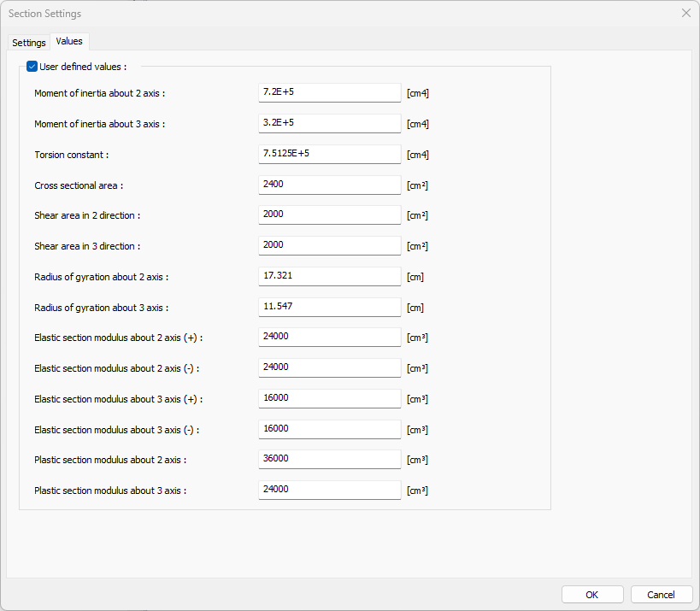Select Elastic section modulus about 2 axis (-) field
700x611 pixels.
click(x=329, y=367)
